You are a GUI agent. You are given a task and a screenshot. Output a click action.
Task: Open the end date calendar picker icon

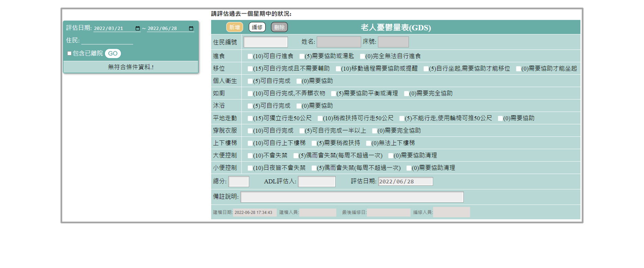point(191,28)
